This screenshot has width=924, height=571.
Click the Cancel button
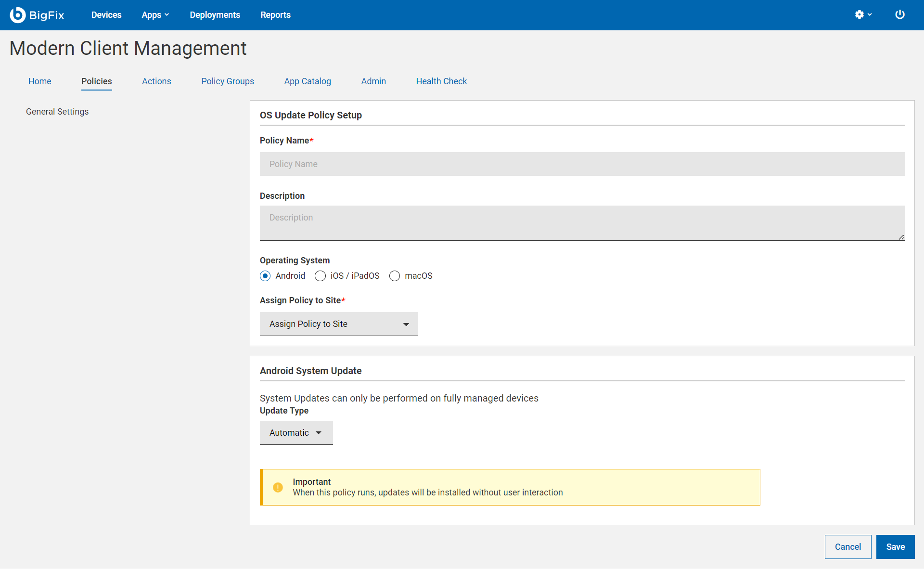click(x=847, y=547)
